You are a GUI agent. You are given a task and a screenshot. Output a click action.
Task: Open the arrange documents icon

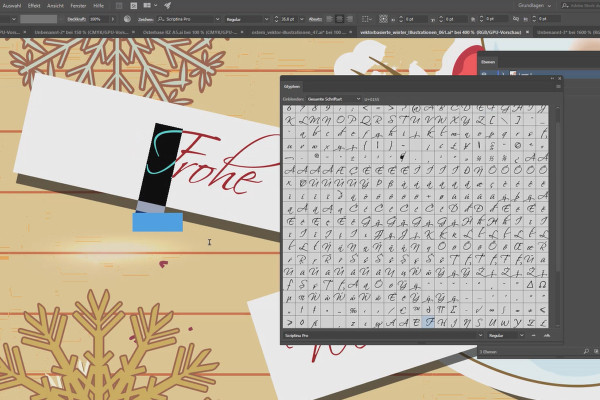point(147,6)
